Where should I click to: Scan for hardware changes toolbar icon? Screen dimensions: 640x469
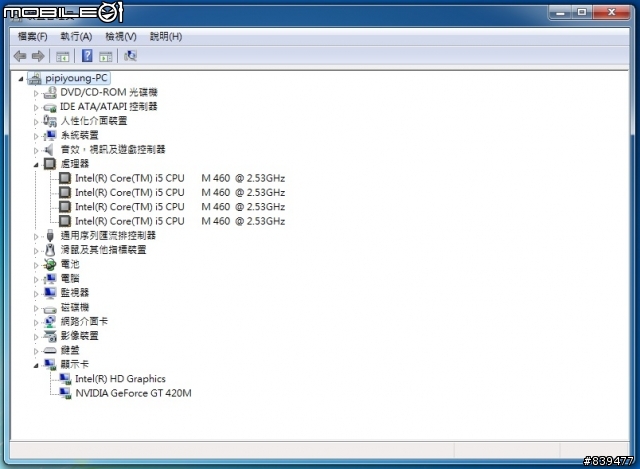(x=130, y=56)
